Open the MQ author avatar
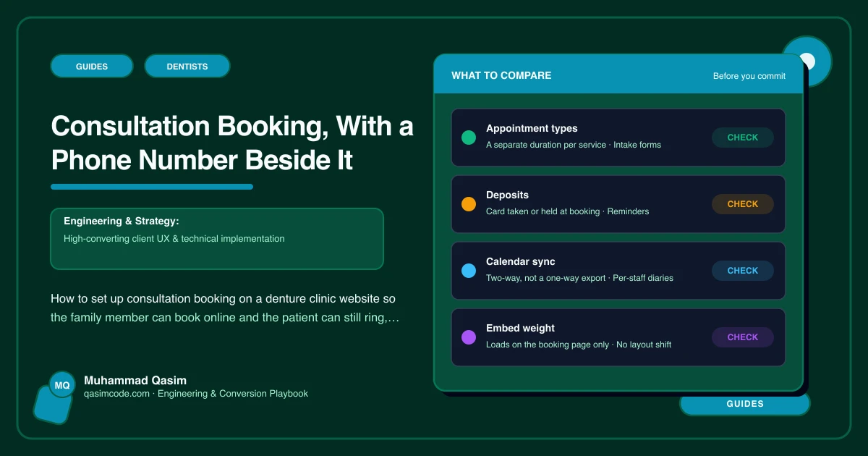The height and width of the screenshot is (456, 868). point(62,385)
